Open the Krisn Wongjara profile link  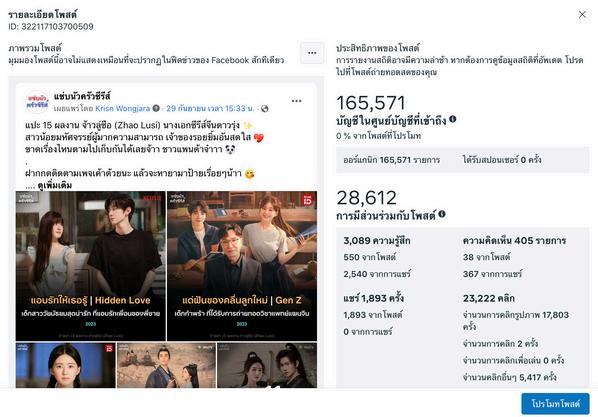pyautogui.click(x=122, y=108)
